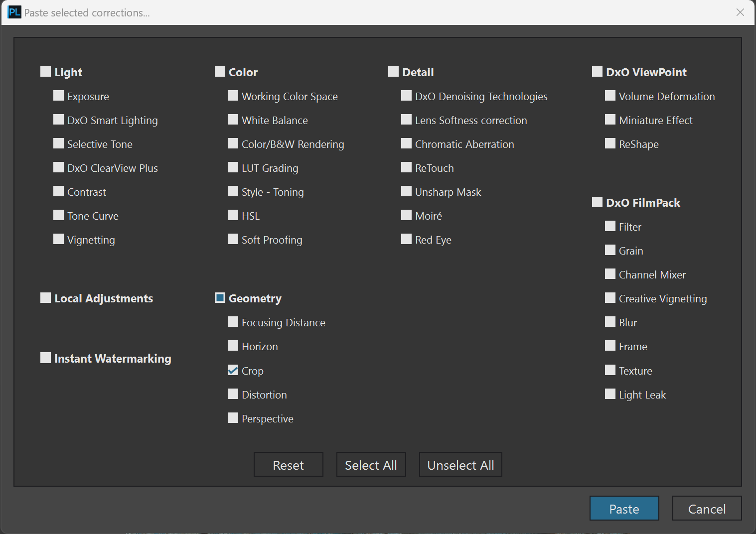This screenshot has height=534, width=756.
Task: Confirm with the Paste button
Action: pos(624,508)
